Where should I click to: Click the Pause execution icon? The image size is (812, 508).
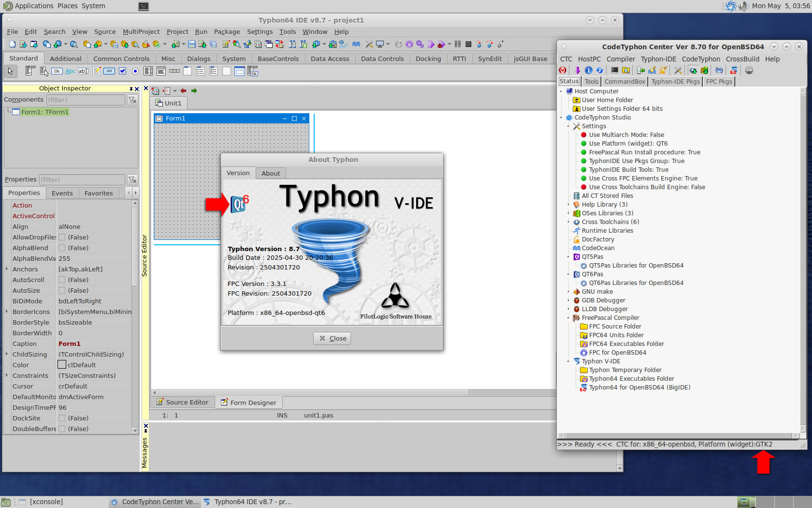(458, 44)
